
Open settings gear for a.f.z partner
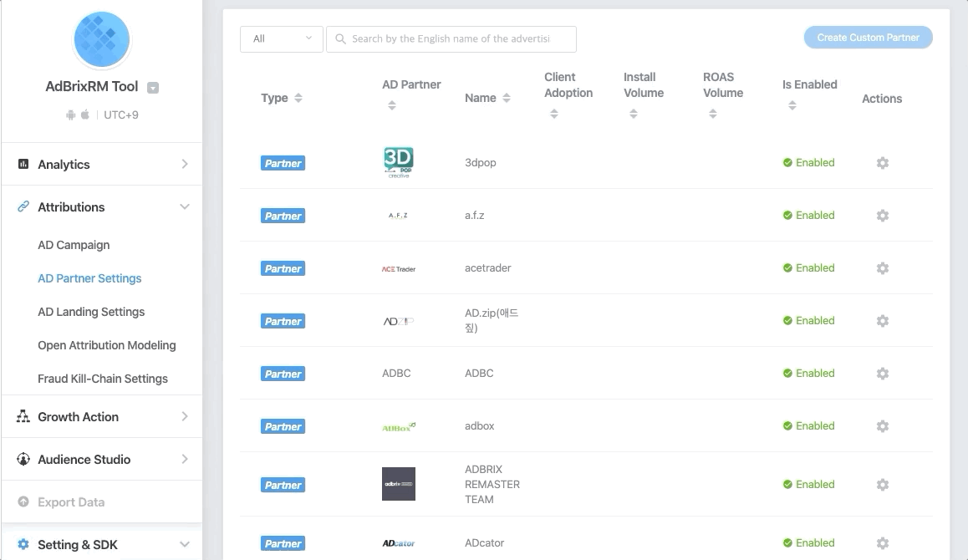pos(882,216)
